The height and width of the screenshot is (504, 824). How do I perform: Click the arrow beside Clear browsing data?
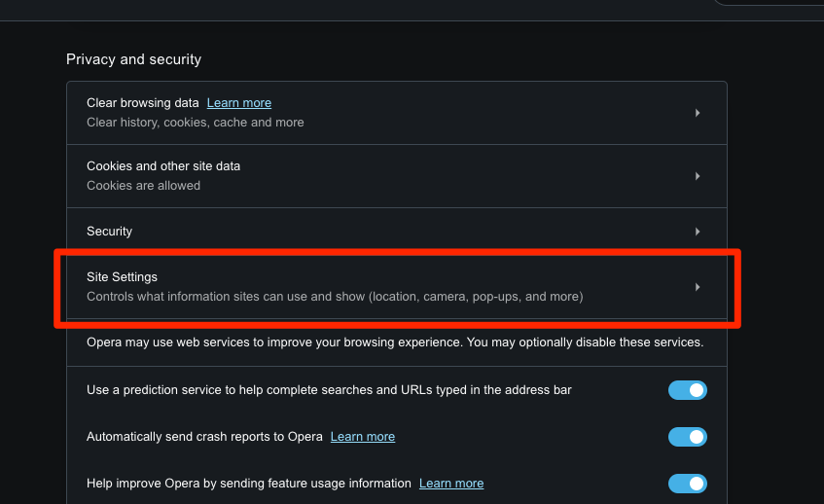698,113
